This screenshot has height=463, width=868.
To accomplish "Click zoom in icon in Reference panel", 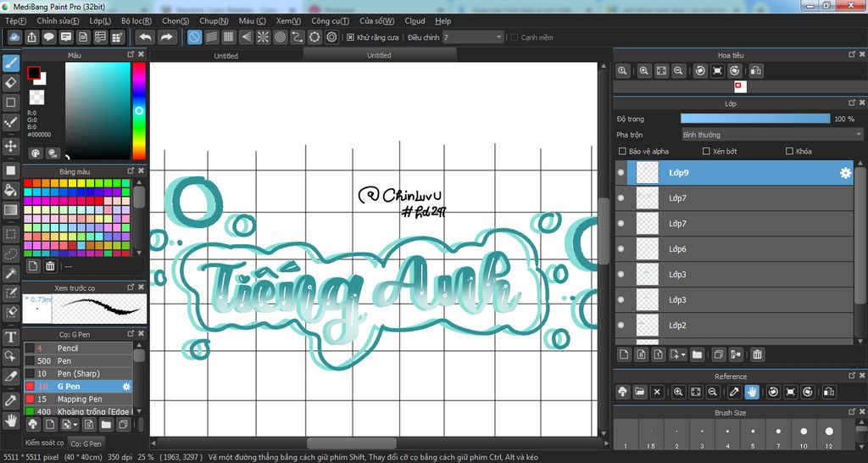I will point(678,392).
